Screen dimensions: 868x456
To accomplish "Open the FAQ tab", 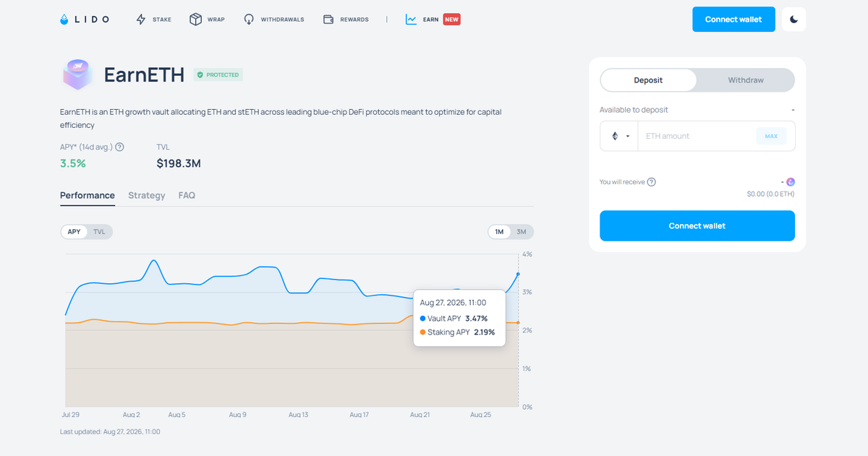I will [187, 195].
